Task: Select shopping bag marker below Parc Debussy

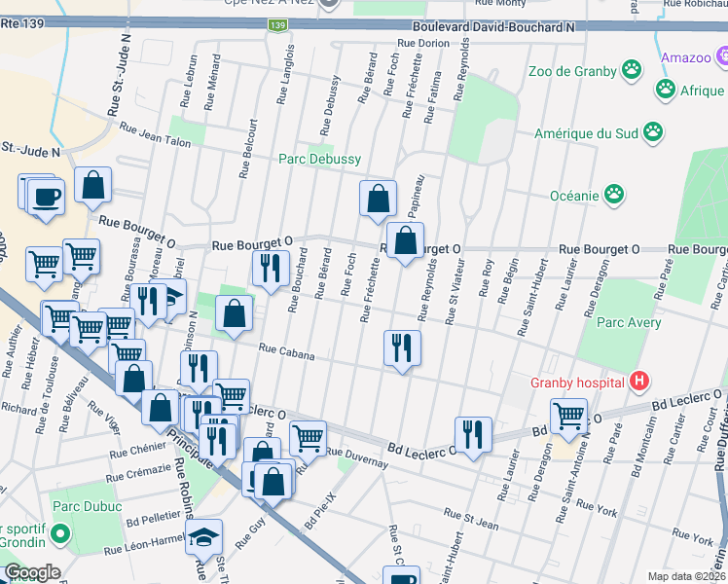Action: tap(378, 201)
